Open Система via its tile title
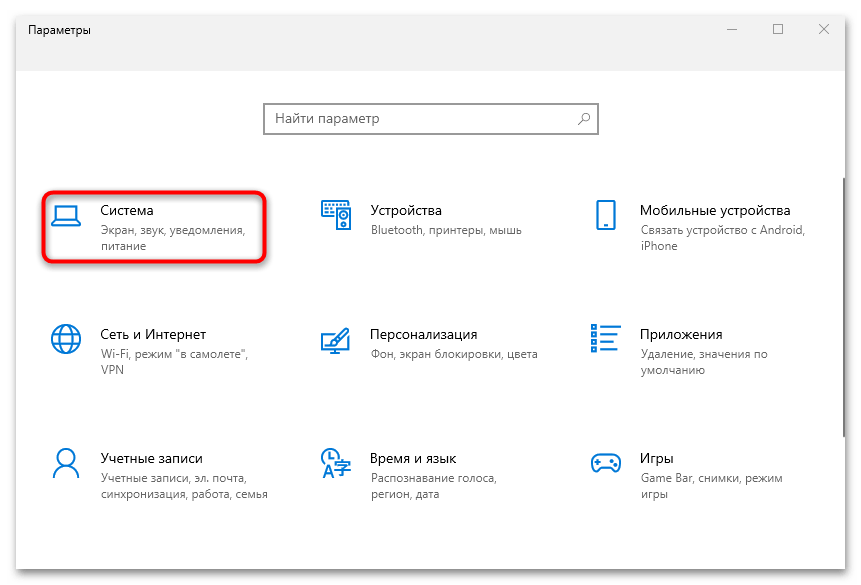Image resolution: width=861 pixels, height=585 pixels. point(127,210)
